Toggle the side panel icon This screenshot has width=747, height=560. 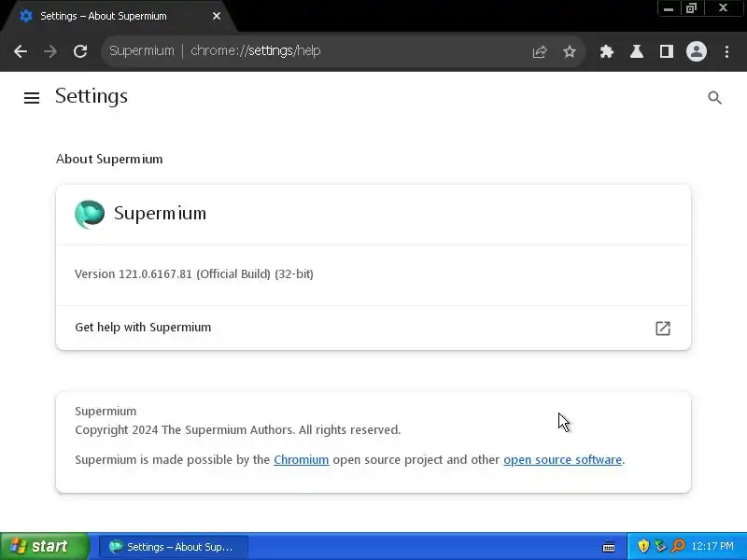[x=667, y=51]
